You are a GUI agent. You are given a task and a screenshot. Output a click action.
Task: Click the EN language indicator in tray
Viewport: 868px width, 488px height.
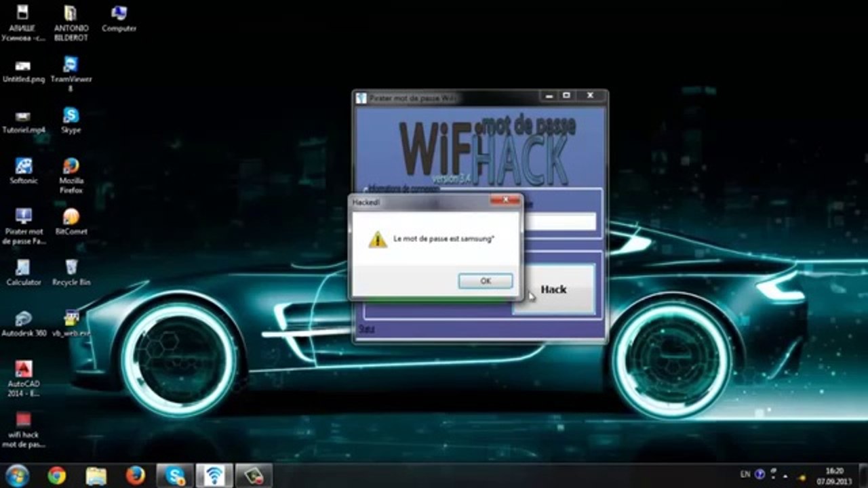745,474
